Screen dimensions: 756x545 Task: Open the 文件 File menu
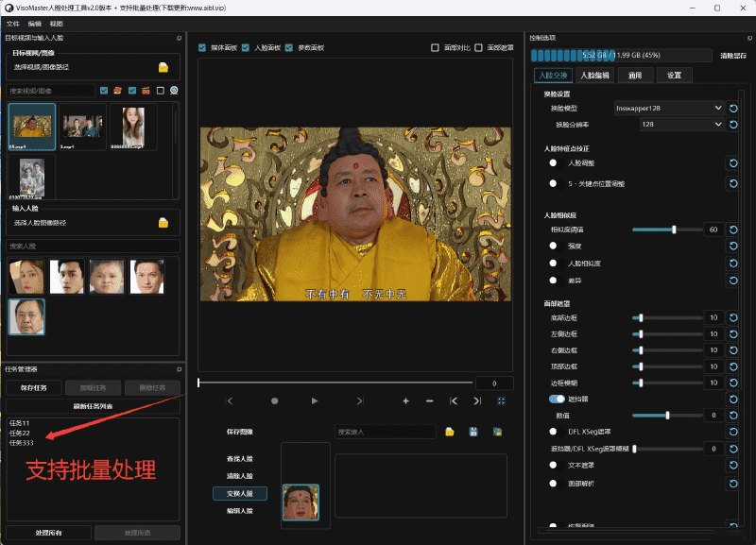(13, 24)
